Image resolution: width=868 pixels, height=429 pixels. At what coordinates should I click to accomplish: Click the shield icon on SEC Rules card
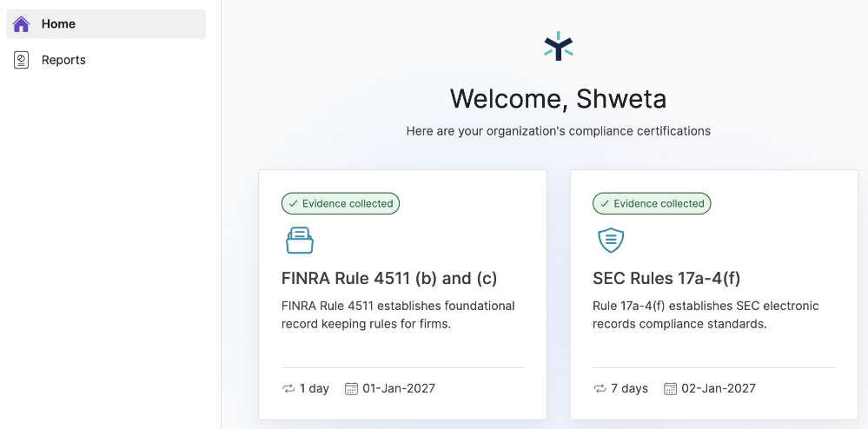click(x=611, y=241)
